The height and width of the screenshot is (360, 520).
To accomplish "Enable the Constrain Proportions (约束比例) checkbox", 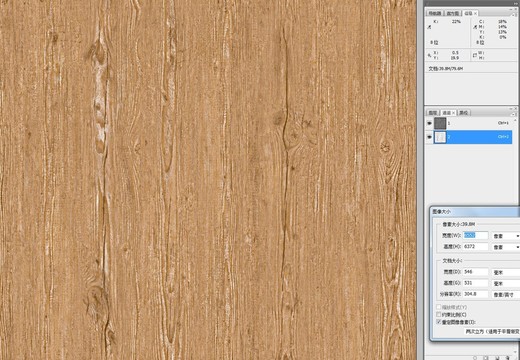I will tap(439, 314).
